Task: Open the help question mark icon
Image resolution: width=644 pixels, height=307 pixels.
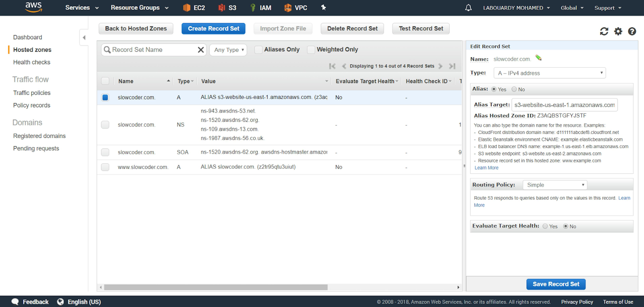Action: 632,32
